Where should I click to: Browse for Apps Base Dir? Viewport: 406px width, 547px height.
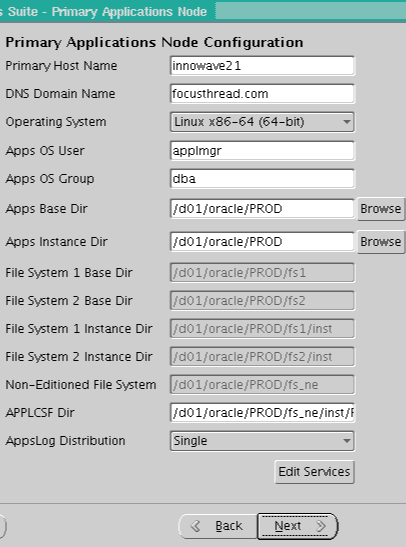click(x=381, y=209)
